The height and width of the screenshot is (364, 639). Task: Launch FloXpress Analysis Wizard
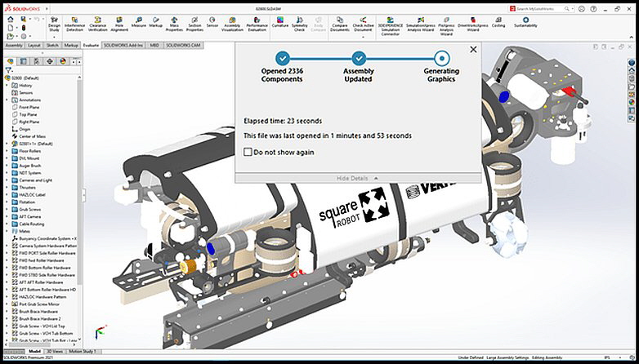[446, 26]
